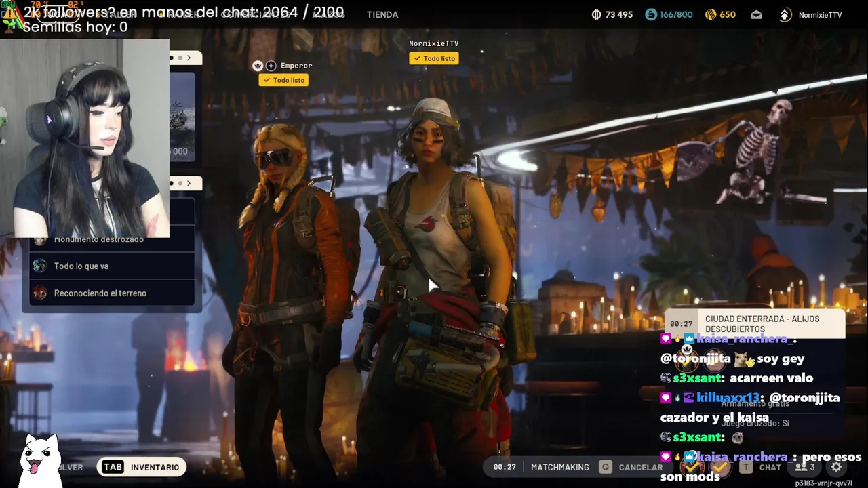Click the 'Reconociendo el terreno' quest giver icon

click(40, 293)
